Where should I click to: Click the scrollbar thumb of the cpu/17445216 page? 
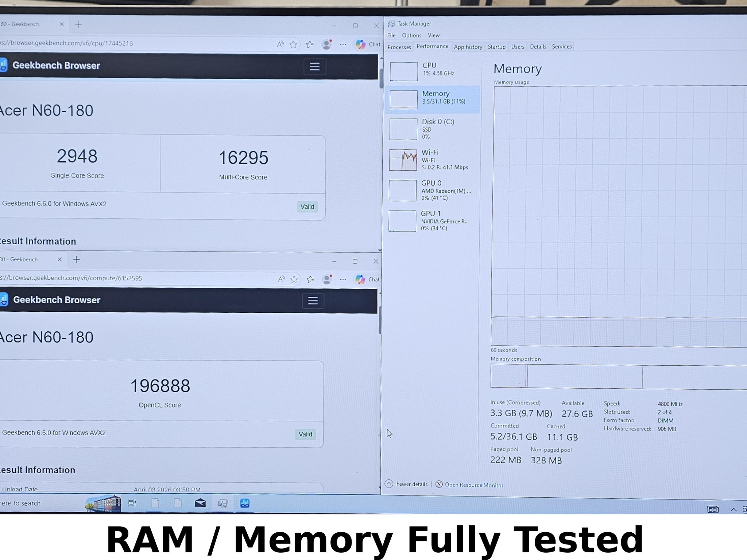click(381, 78)
